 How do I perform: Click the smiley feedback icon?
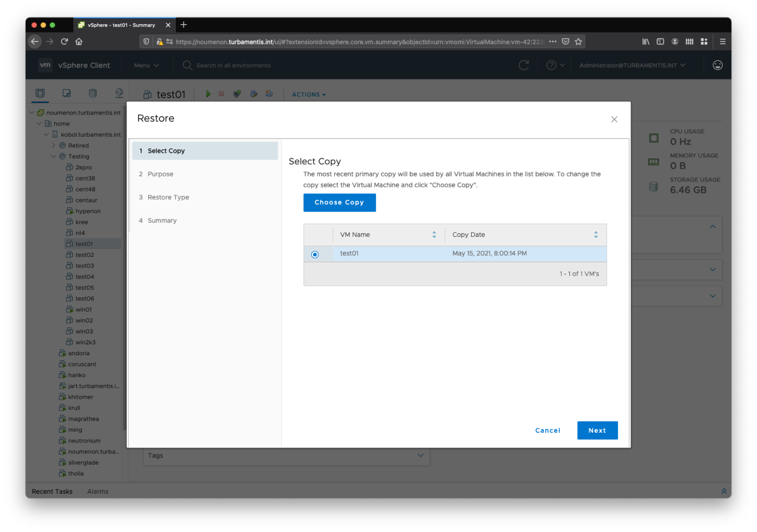[717, 65]
